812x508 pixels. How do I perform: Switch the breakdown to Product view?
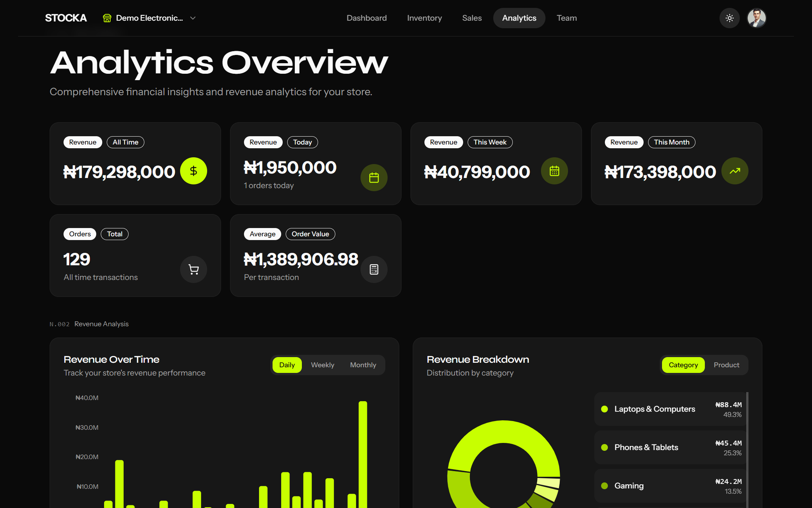click(726, 365)
